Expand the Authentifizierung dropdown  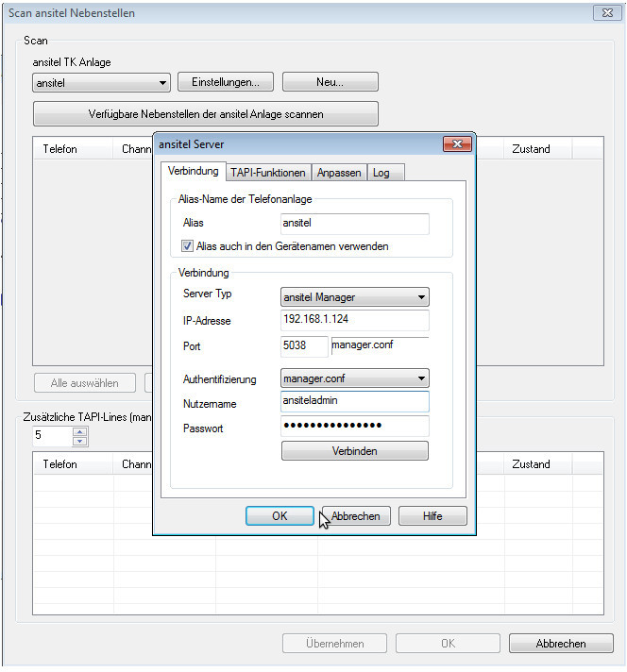point(355,379)
